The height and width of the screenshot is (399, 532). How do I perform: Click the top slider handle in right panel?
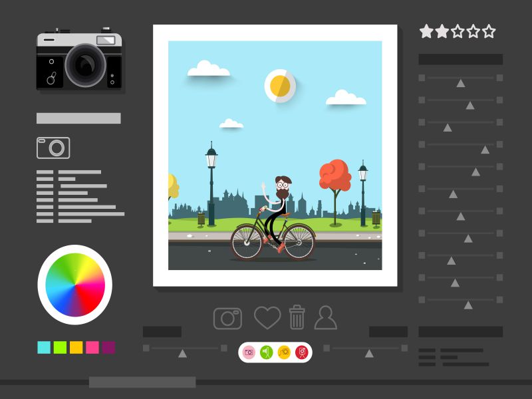coord(460,83)
